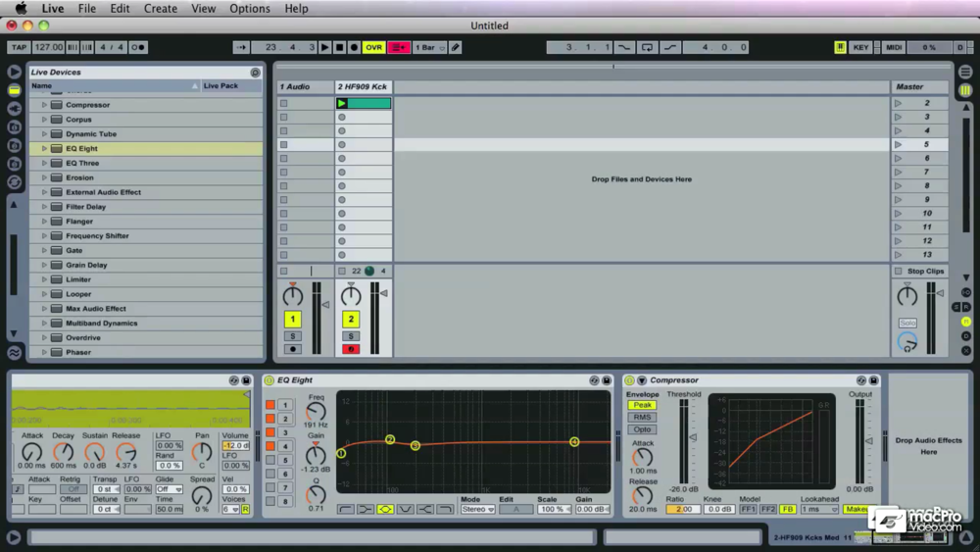Open the Plug-in Devices browser icon
This screenshot has height=552, width=980.
[14, 109]
